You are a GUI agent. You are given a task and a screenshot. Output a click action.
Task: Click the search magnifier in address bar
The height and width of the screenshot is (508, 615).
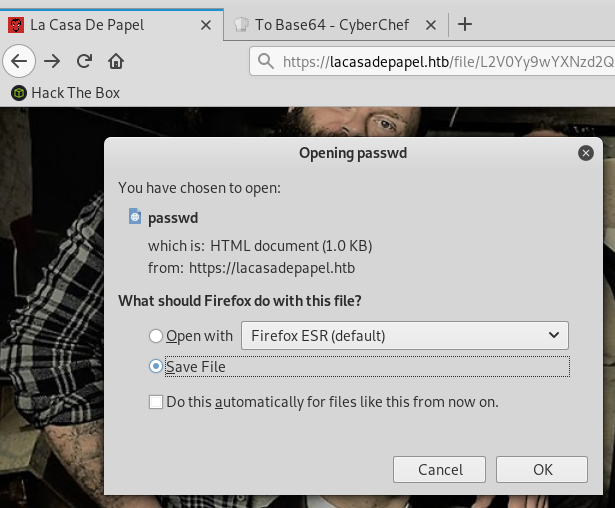[265, 62]
